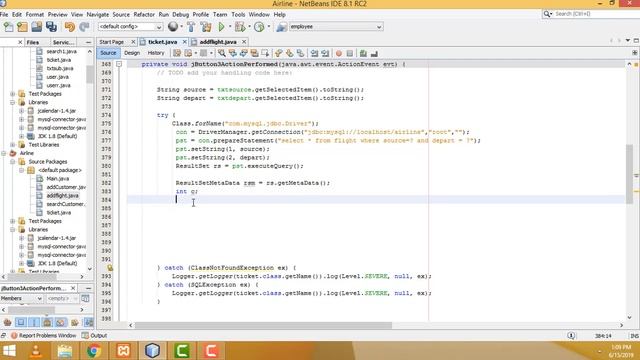Click the Undo arrow icon

tap(70, 27)
